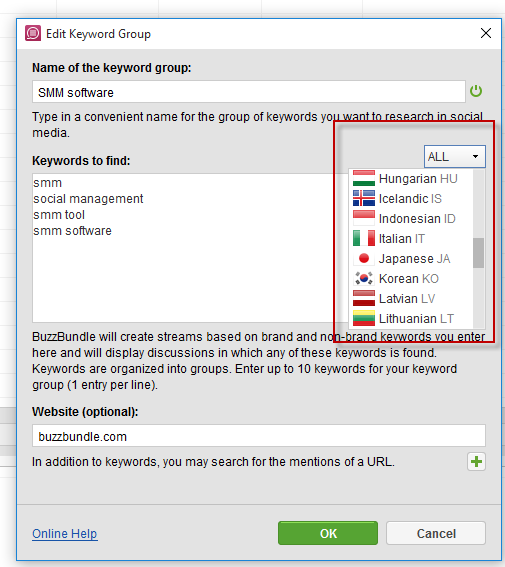Confirm with the green OK button
Screen dimensions: 505x567
click(328, 533)
